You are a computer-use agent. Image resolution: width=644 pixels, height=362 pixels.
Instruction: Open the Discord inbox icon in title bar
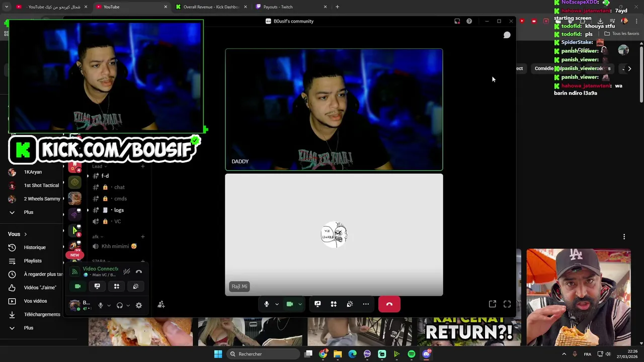tap(457, 21)
